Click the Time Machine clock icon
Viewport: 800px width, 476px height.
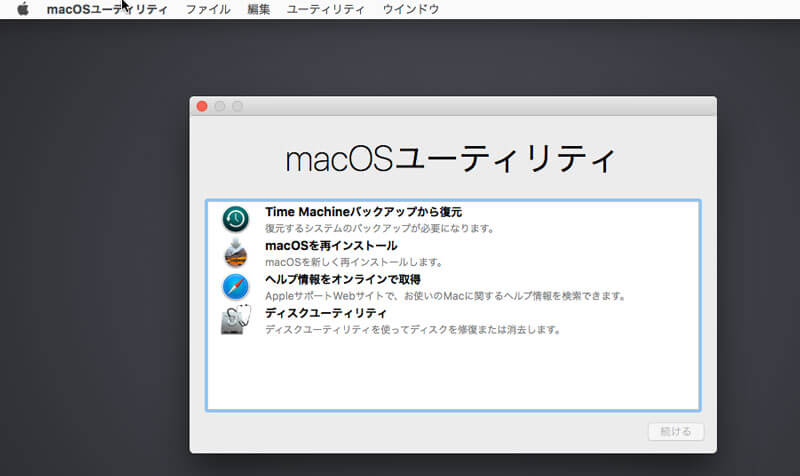pos(236,219)
